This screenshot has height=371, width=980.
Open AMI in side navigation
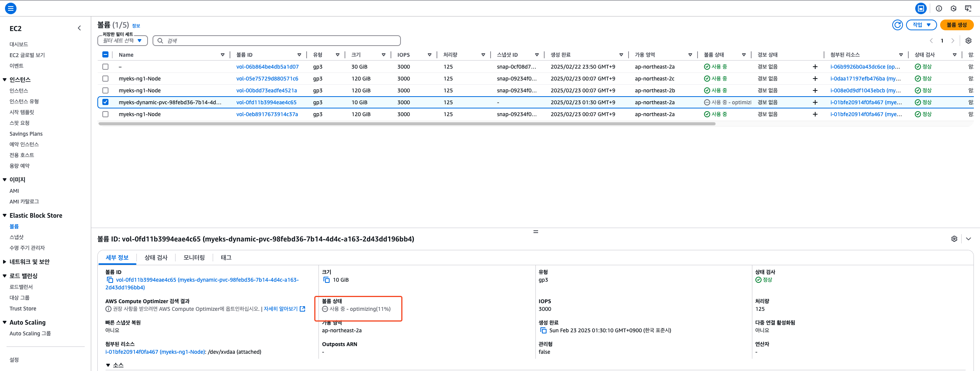(x=14, y=191)
